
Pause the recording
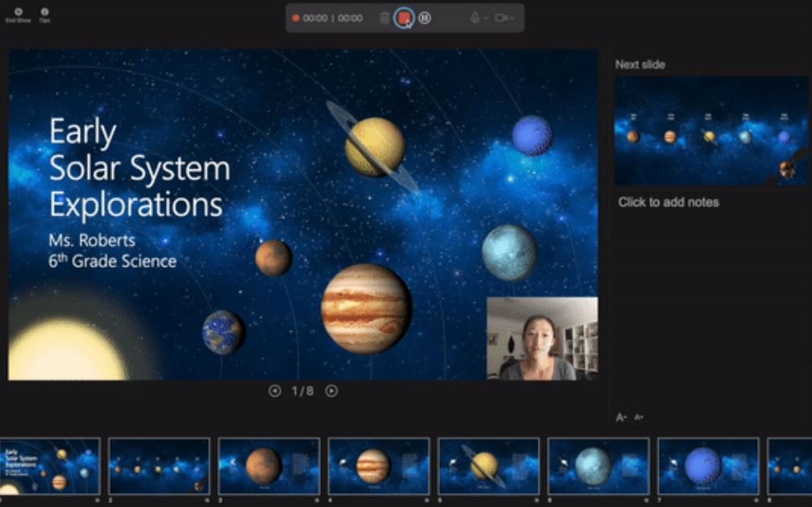click(x=425, y=18)
